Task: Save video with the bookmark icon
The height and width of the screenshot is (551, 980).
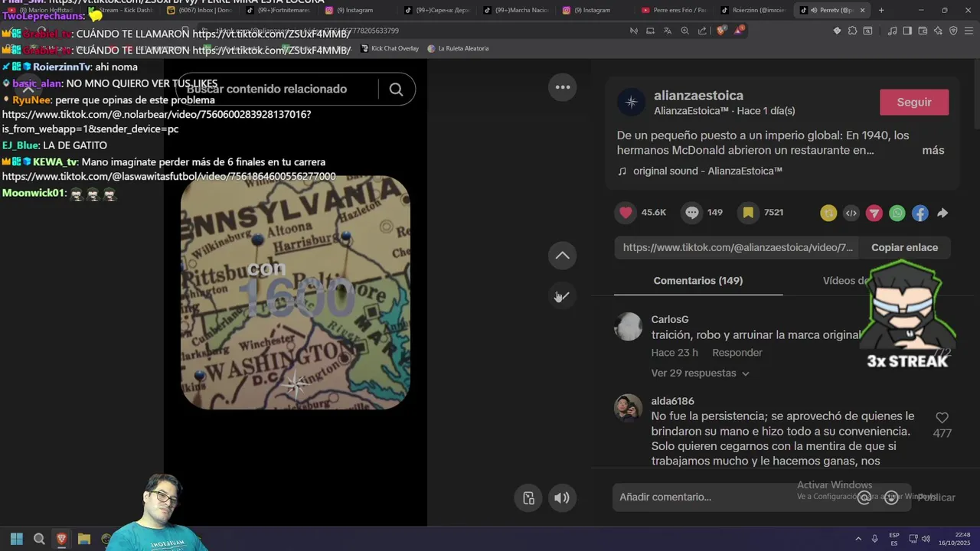Action: (x=748, y=213)
